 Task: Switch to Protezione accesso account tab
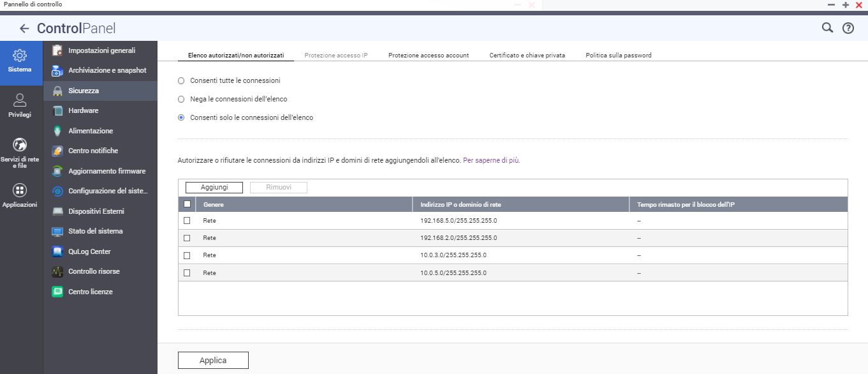(x=428, y=56)
